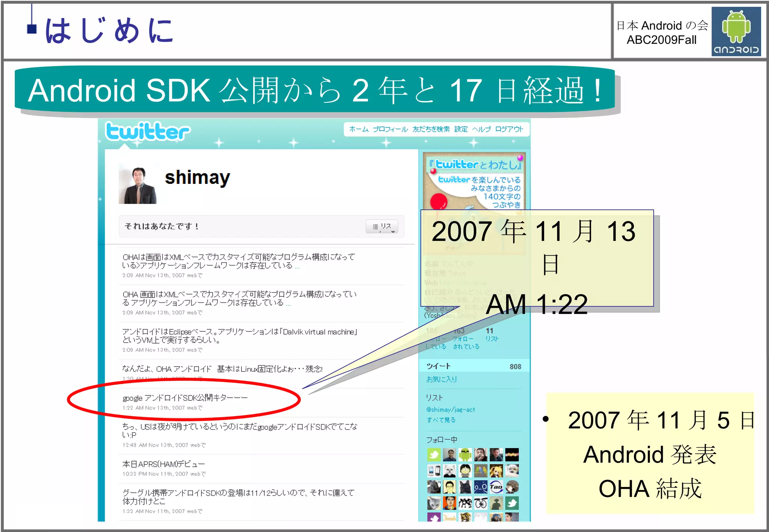This screenshot has height=532, width=769.
Task: Open the gray tabby kitten avatar
Action: coord(434,503)
